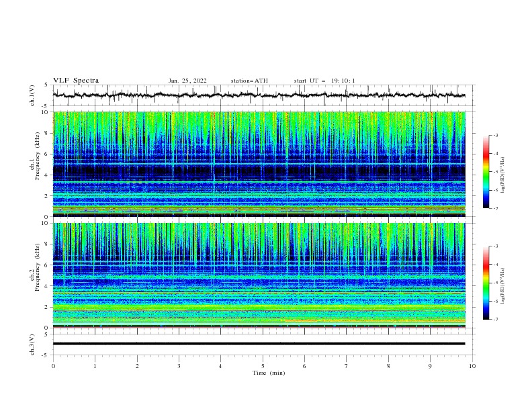Click the ch.2 "Frequency (kHz)" axis label
This screenshot has height=411, width=532.
pos(37,267)
